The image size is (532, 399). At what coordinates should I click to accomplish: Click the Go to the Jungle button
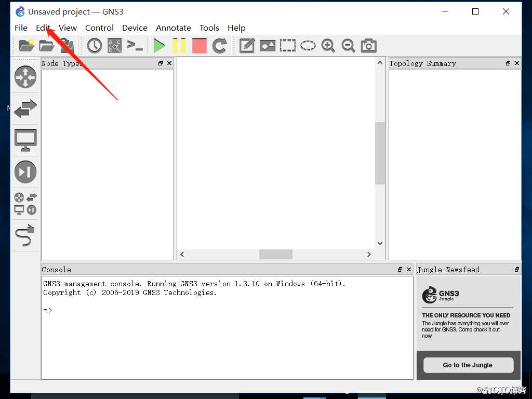coord(468,365)
